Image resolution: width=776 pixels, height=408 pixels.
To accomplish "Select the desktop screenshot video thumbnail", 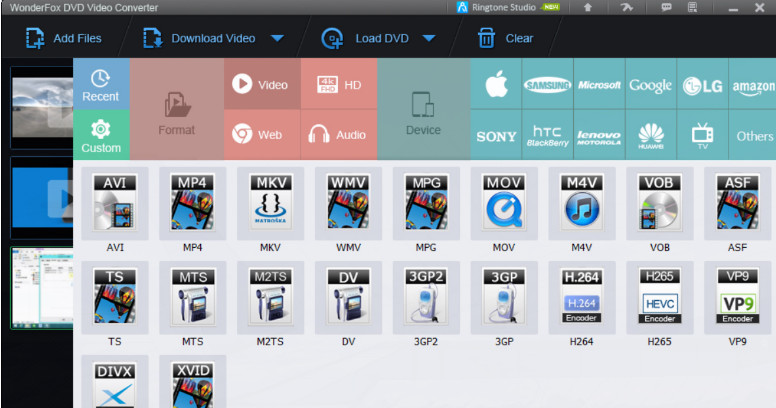I will click(42, 288).
